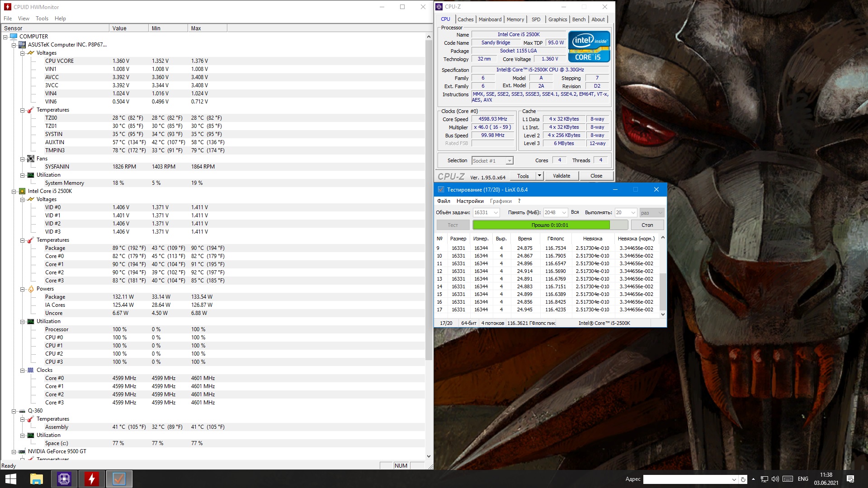Click the LinX title bar checkbox icon
Viewport: 868px width, 488px height.
(x=441, y=189)
